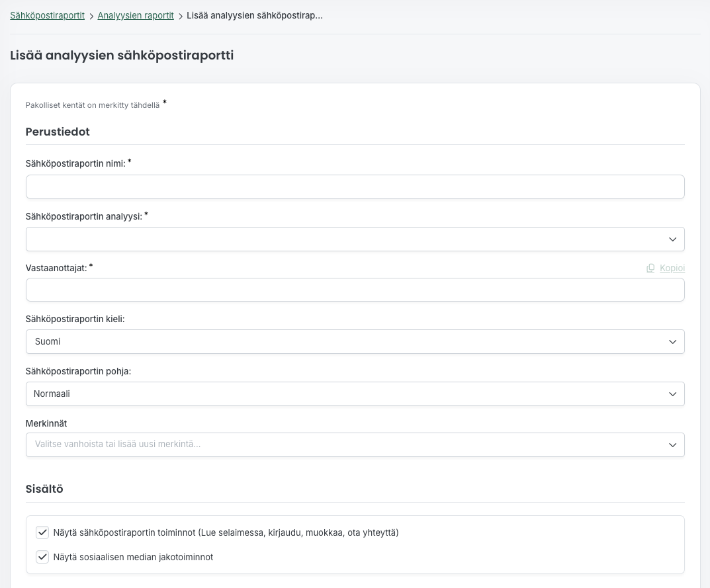
Task: Navigate to Analyysien raportit breadcrumb
Action: tap(136, 15)
